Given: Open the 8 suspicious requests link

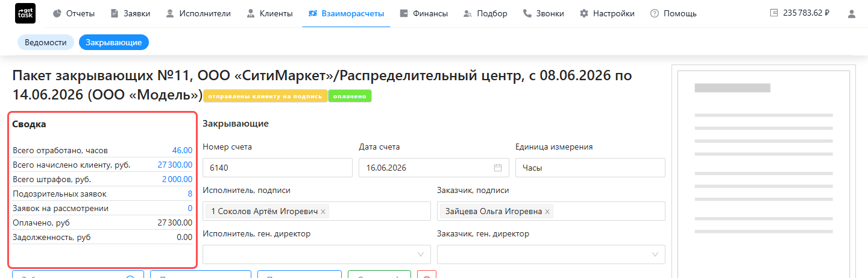Looking at the screenshot, I should 190,194.
